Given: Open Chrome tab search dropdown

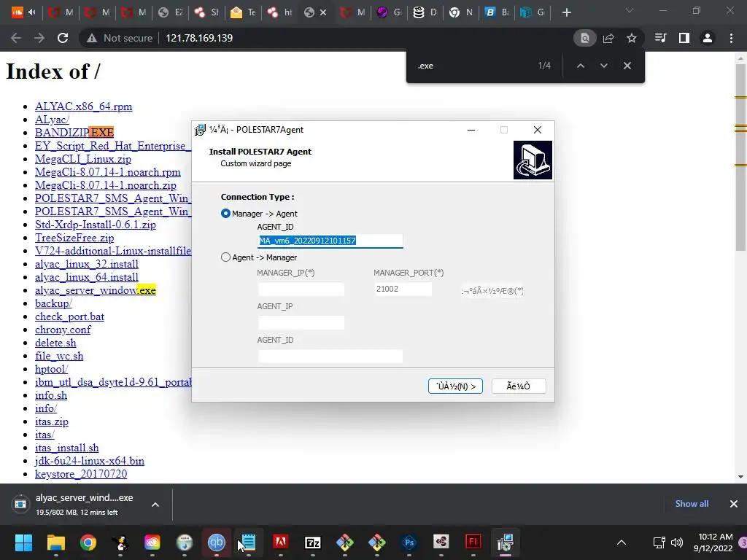Looking at the screenshot, I should click(x=630, y=10).
